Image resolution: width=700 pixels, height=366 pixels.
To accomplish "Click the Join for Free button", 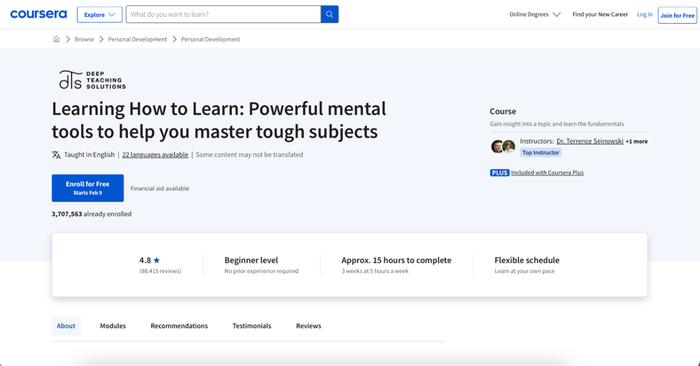I will [x=677, y=15].
